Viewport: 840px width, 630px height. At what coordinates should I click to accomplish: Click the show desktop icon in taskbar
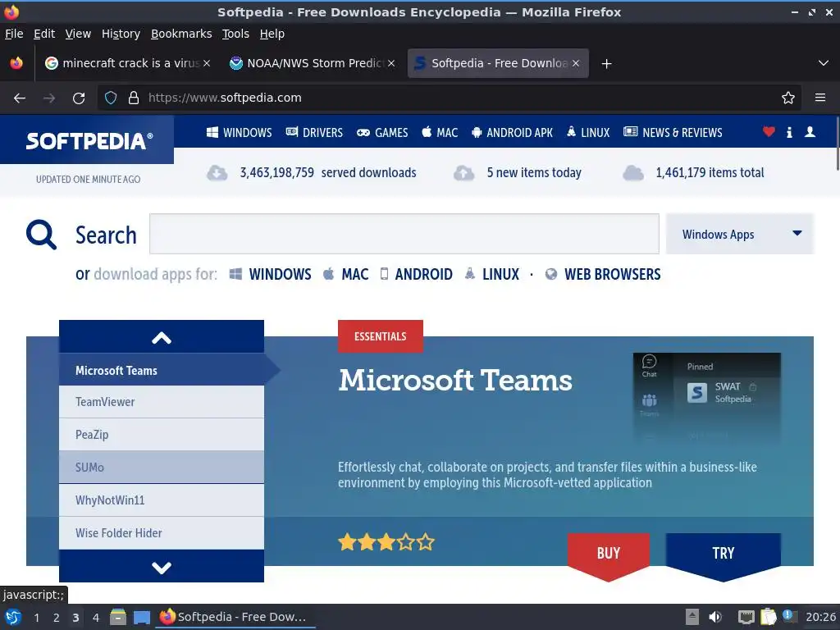pyautogui.click(x=142, y=618)
